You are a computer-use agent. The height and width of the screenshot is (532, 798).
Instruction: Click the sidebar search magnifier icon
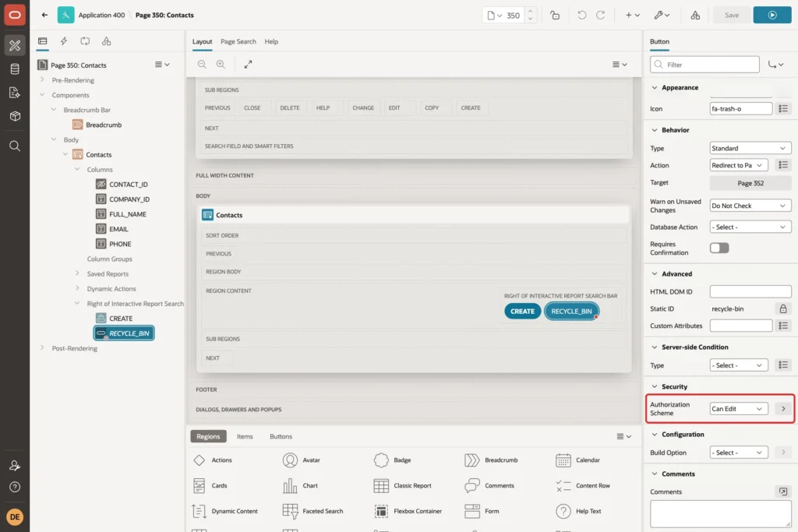pyautogui.click(x=15, y=146)
